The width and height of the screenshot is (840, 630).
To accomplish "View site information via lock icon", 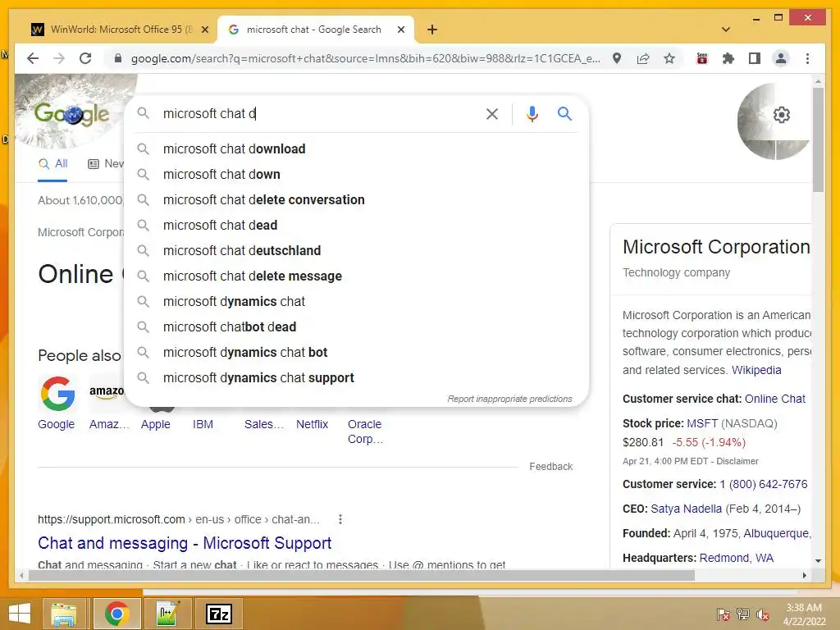I will coord(118,58).
